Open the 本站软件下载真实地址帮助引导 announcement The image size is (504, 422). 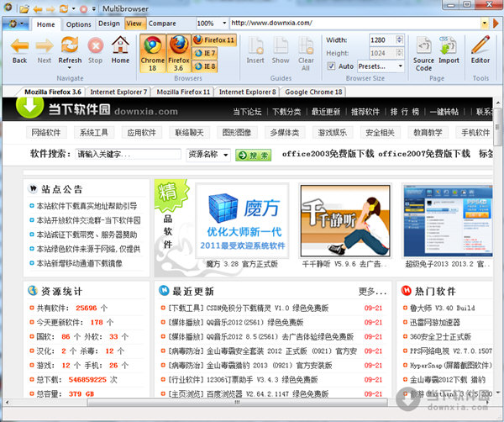click(87, 206)
